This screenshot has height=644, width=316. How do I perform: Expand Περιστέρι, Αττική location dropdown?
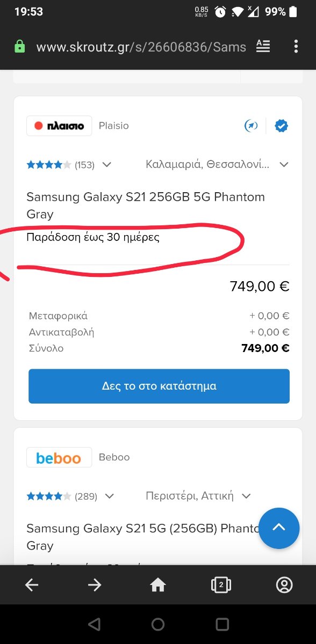[198, 496]
